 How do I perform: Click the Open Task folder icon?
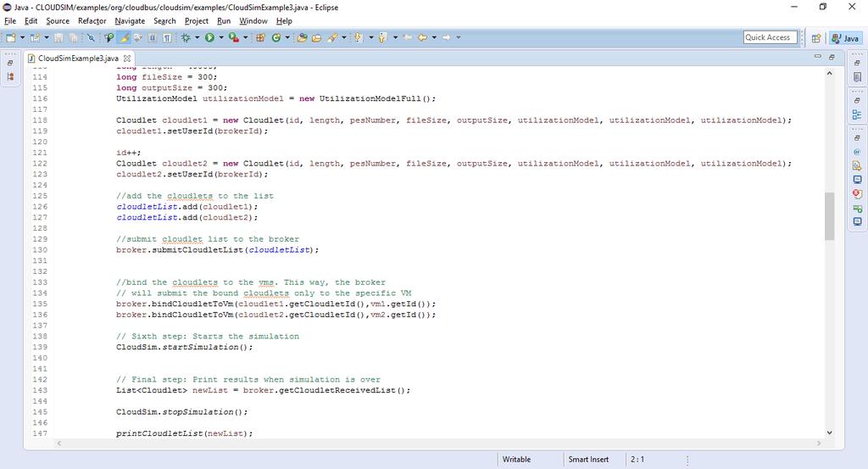point(317,37)
